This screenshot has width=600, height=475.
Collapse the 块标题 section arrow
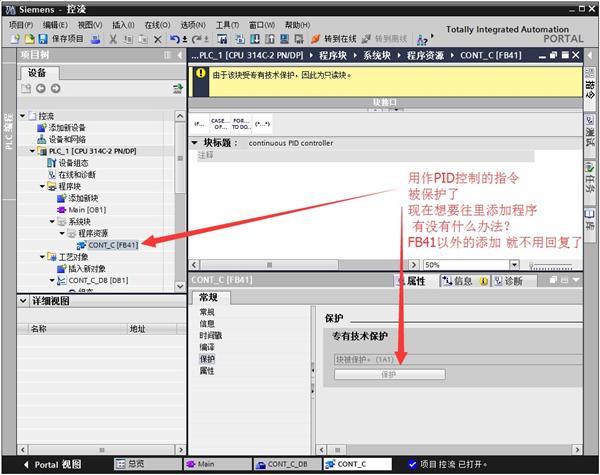[x=194, y=143]
